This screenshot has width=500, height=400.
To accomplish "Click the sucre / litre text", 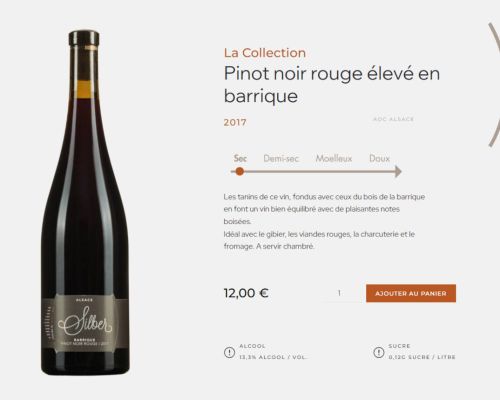I will [422, 357].
